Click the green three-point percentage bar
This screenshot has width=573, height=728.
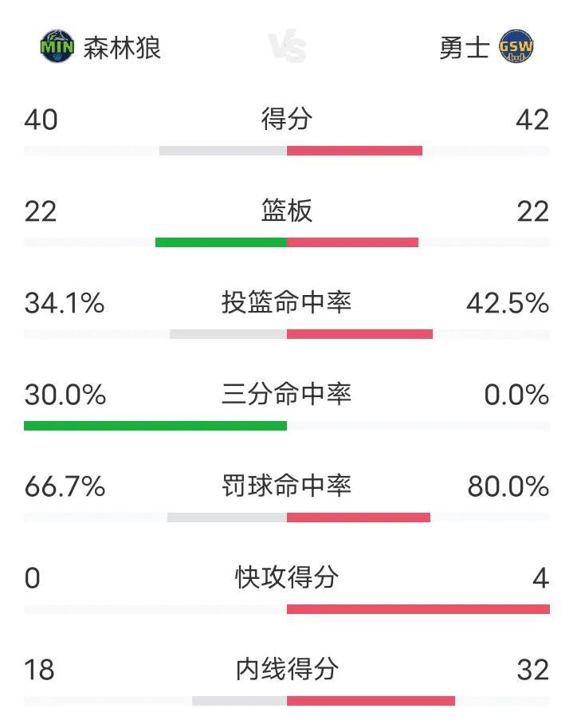click(x=155, y=426)
